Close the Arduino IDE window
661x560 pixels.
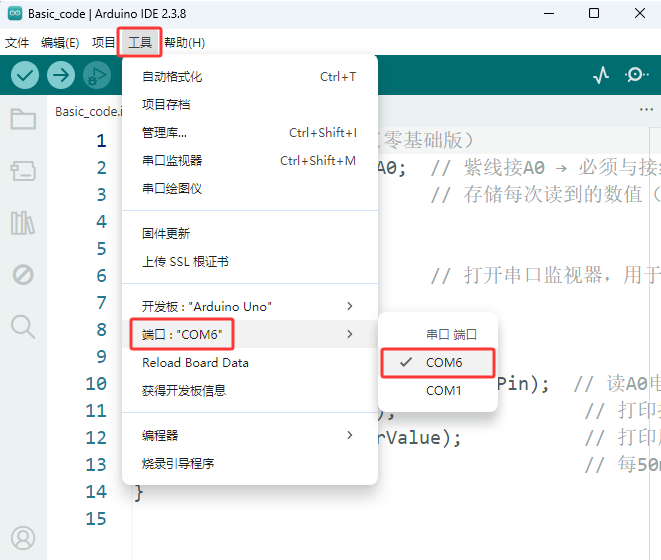tap(640, 13)
